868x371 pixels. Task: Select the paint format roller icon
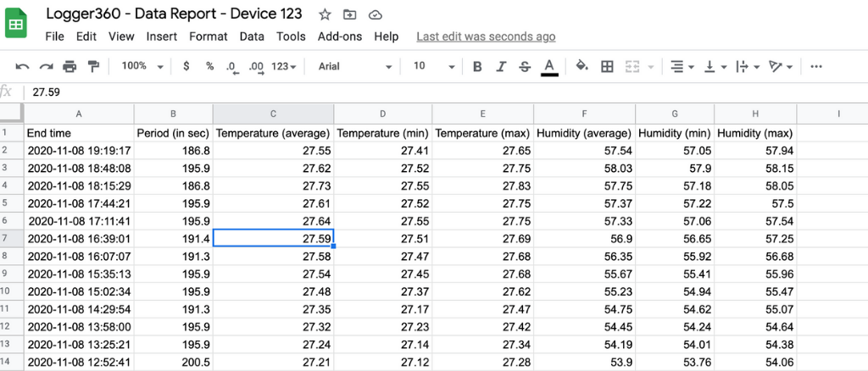93,67
